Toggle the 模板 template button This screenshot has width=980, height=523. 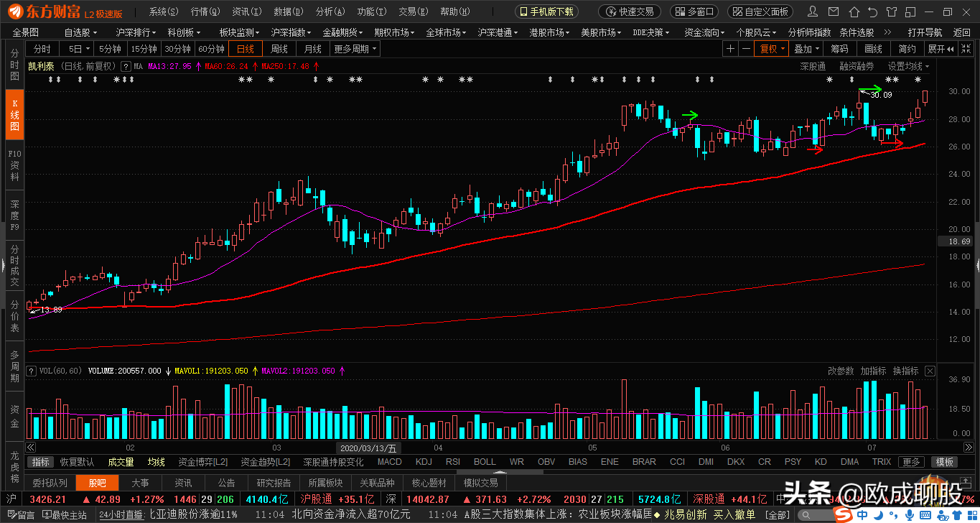[x=944, y=462]
